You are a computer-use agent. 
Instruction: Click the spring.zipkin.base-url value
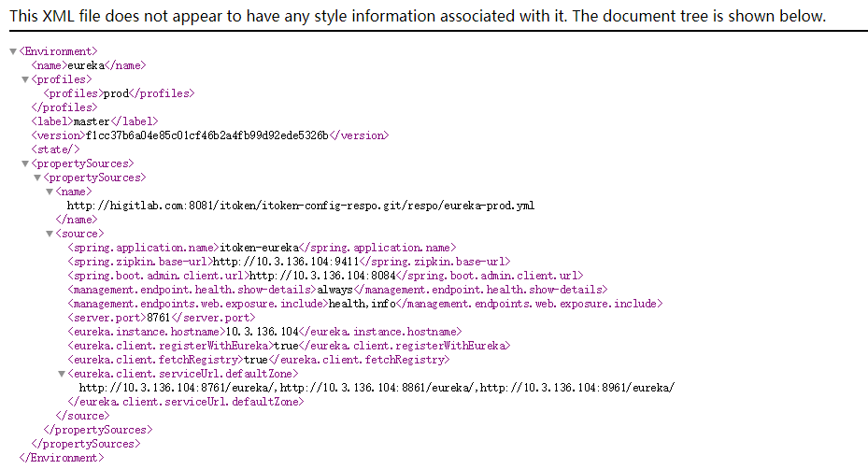coord(286,262)
